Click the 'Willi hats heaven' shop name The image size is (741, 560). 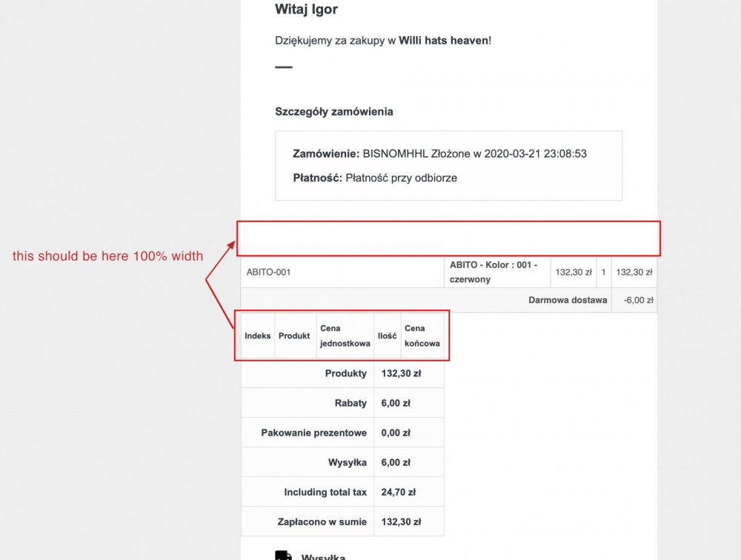[443, 41]
